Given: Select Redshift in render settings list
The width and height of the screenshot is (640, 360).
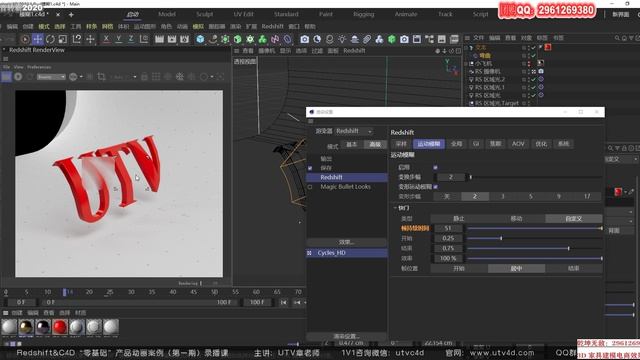Looking at the screenshot, I should tap(347, 178).
